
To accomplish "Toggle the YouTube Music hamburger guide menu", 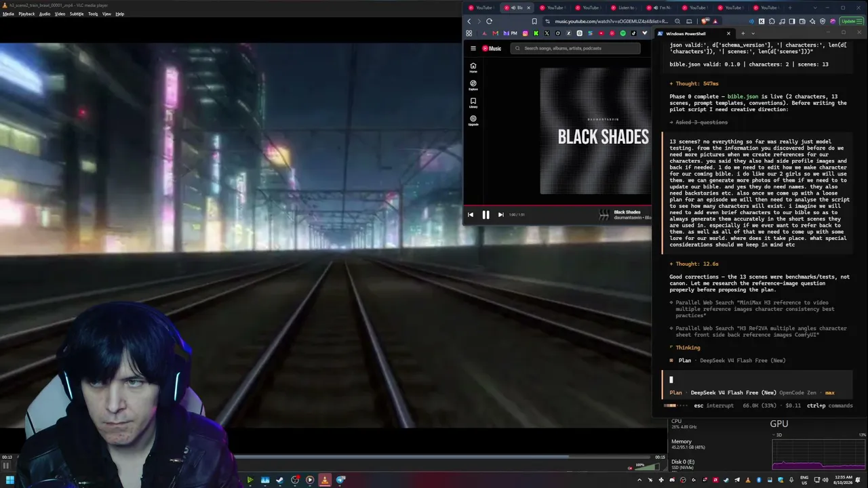I will [473, 48].
